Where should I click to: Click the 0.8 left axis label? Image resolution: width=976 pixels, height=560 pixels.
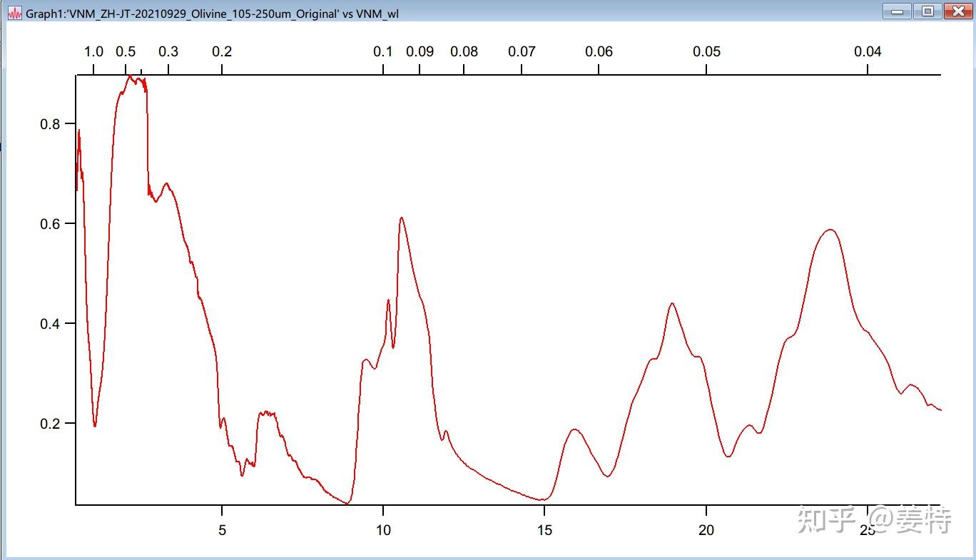(49, 124)
